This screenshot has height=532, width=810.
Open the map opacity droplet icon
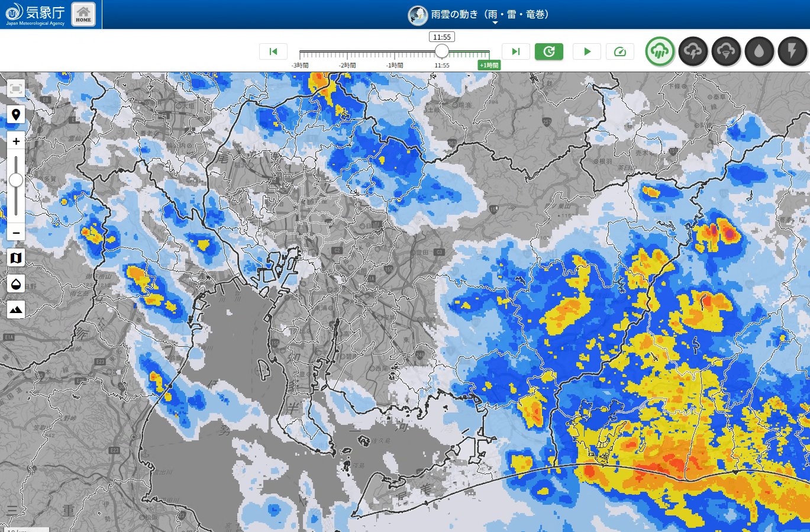pos(16,283)
